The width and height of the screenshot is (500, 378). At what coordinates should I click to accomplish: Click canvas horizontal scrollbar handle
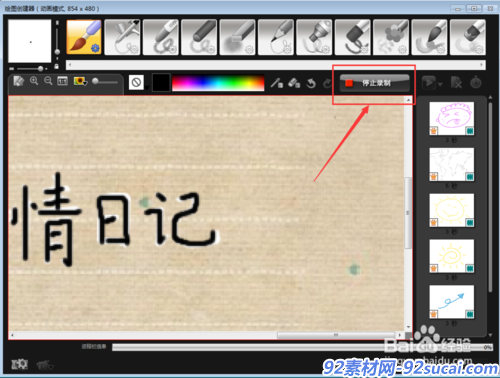click(x=336, y=335)
